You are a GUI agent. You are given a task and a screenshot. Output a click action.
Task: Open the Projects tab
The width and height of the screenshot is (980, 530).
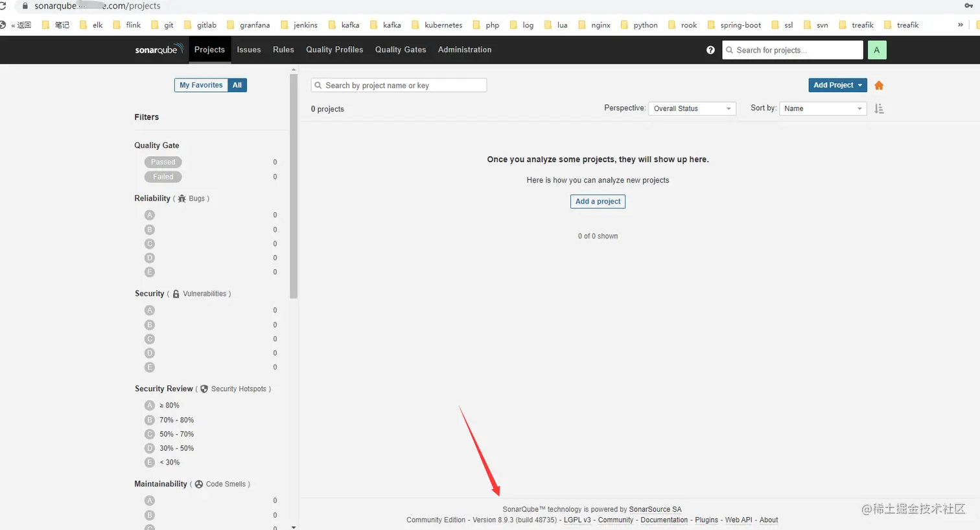click(209, 50)
